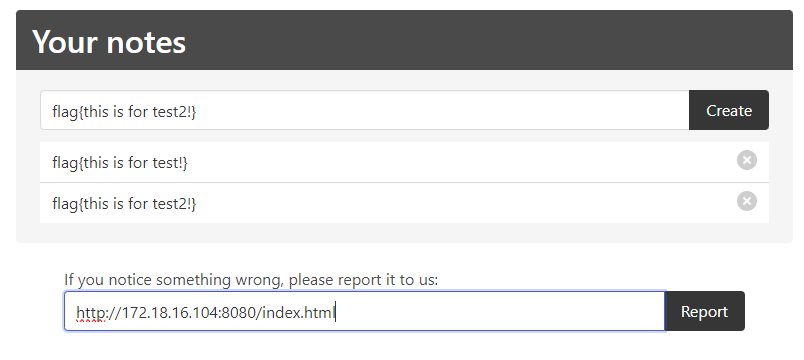Image resolution: width=804 pixels, height=360 pixels.
Task: Submit the URL with the Report button
Action: point(705,311)
